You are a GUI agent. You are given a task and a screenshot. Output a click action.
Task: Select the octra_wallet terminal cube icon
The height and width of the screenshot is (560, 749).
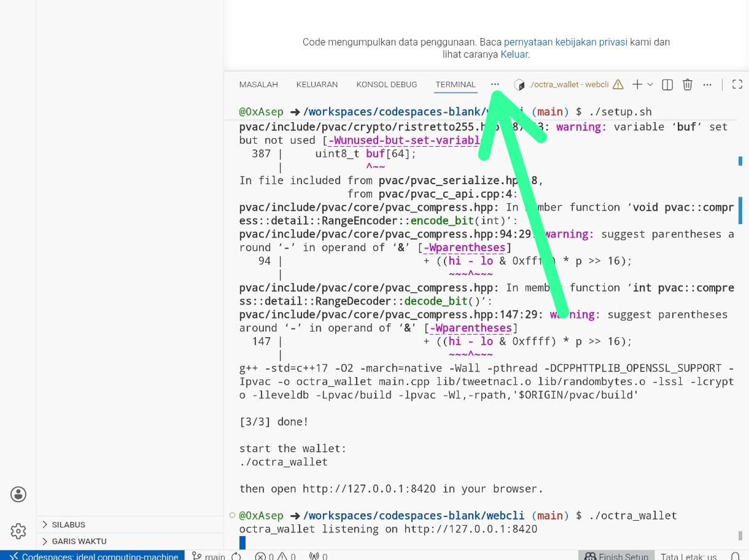click(519, 84)
